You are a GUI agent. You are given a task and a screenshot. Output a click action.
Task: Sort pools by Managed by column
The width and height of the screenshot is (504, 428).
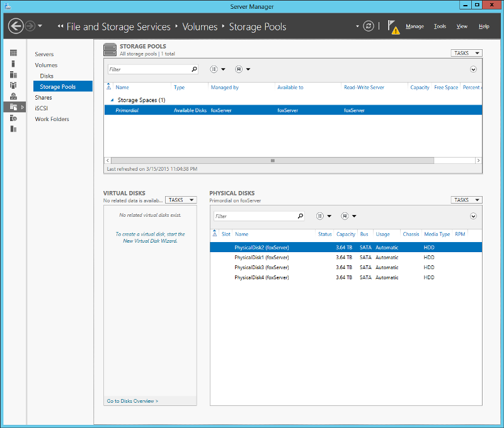[225, 88]
